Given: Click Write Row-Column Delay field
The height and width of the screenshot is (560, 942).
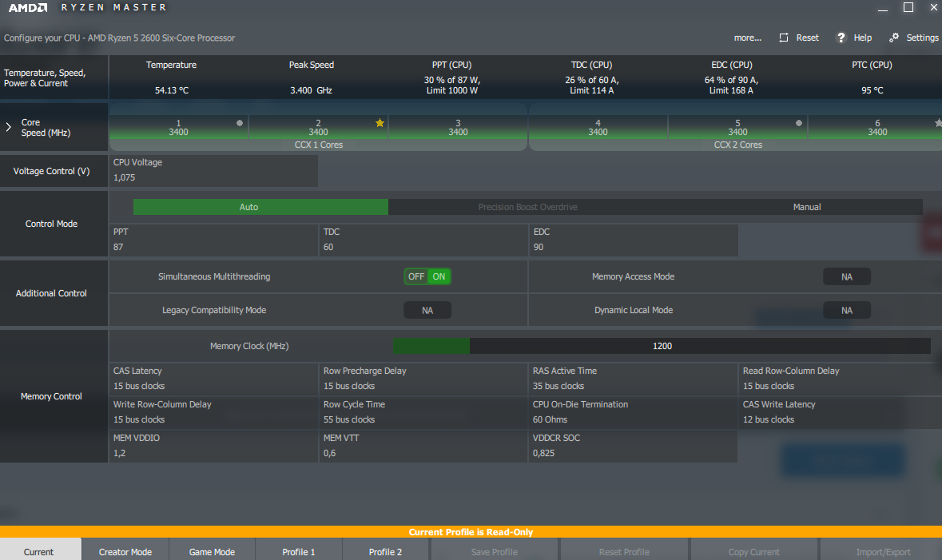Looking at the screenshot, I should (x=213, y=412).
